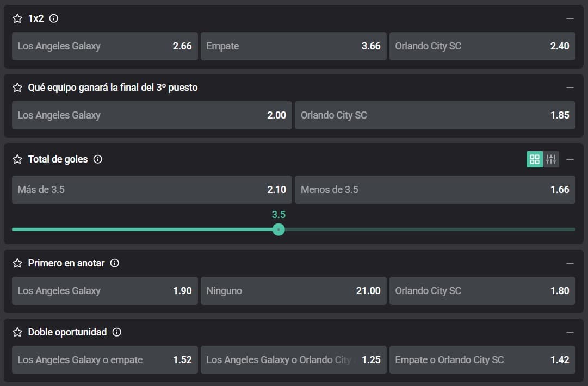Screen dimensions: 588x386
Task: Click the 3.5 goals slider handle
Action: tap(278, 229)
